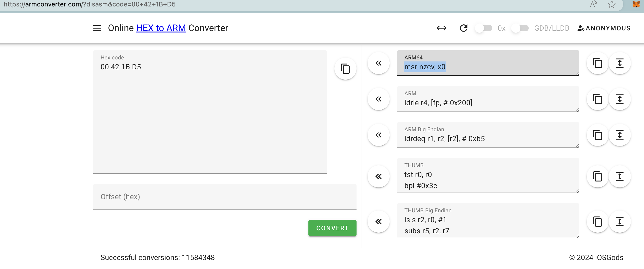Click the hamburger menu icon
Image resolution: width=644 pixels, height=269 pixels.
click(96, 28)
